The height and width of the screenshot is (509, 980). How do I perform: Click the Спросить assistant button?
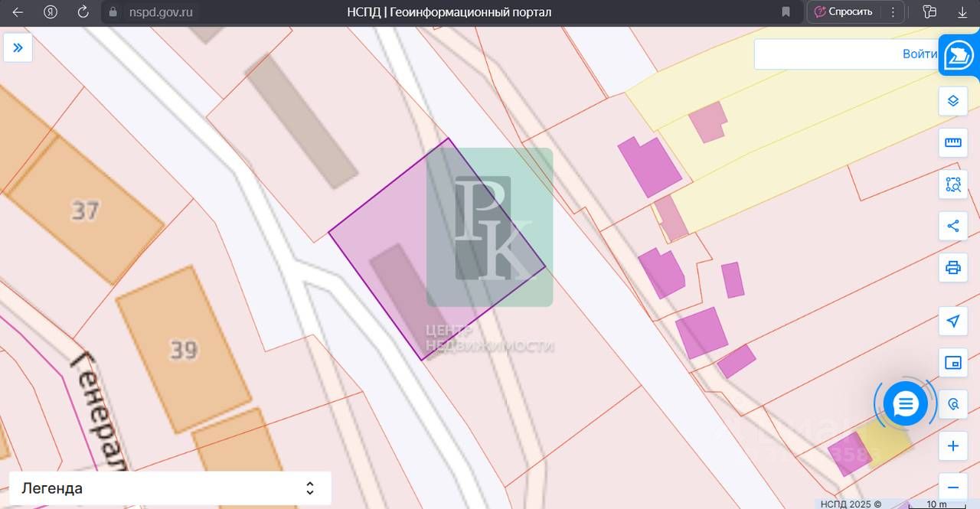(843, 11)
